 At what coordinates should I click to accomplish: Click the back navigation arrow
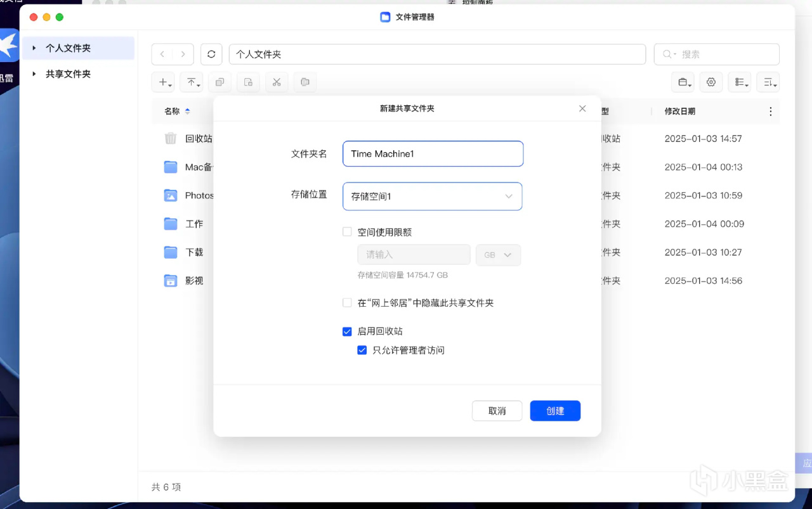click(162, 55)
